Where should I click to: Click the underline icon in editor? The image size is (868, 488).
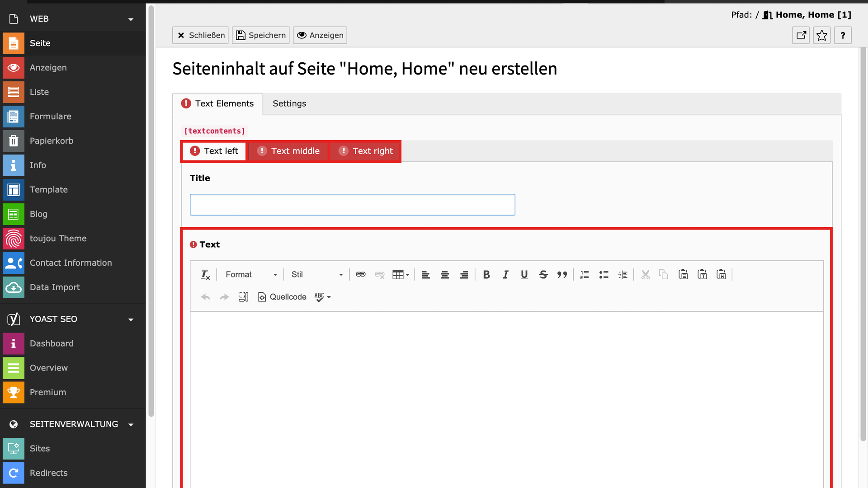524,275
